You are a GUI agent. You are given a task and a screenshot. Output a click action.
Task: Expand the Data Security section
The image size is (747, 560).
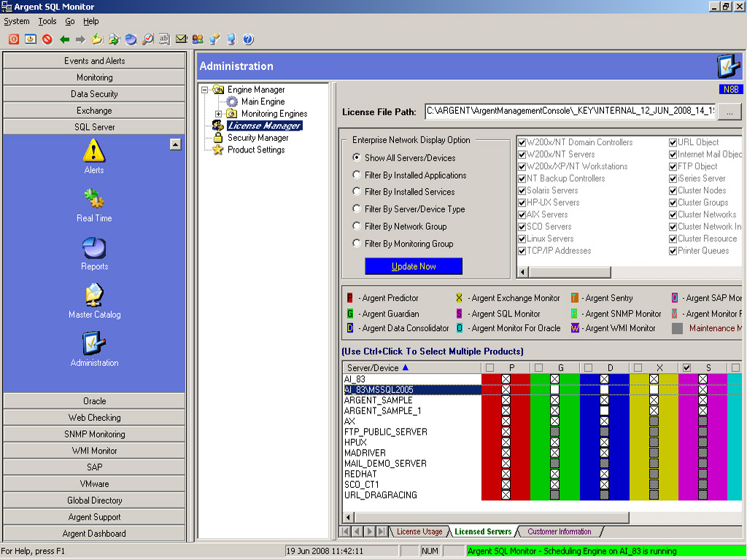coord(94,94)
